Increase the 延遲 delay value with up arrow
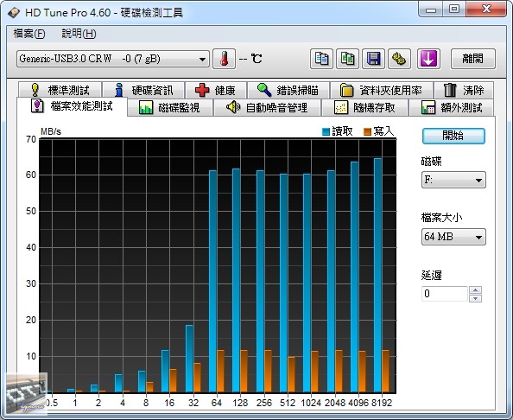513x420 pixels. 475,290
